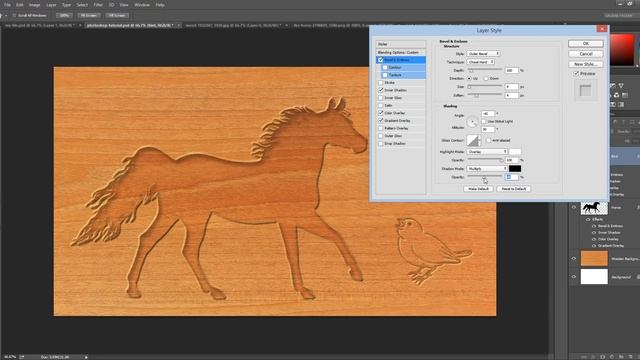The width and height of the screenshot is (640, 360).
Task: Open the Layer menu
Action: pyautogui.click(x=51, y=5)
